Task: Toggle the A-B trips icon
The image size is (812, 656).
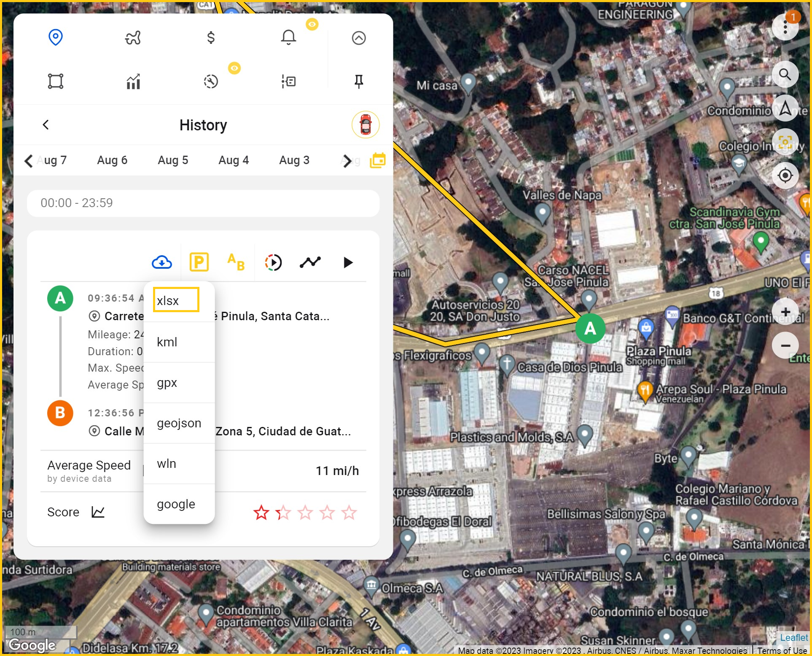Action: (x=236, y=262)
